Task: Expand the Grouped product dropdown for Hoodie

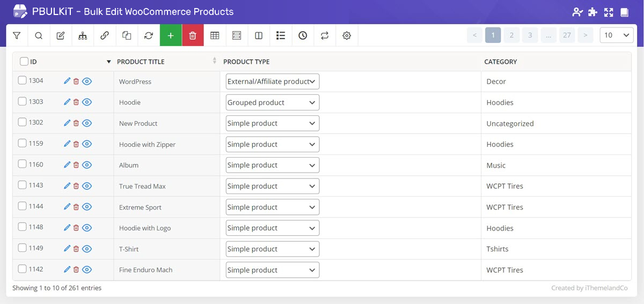Action: point(272,102)
